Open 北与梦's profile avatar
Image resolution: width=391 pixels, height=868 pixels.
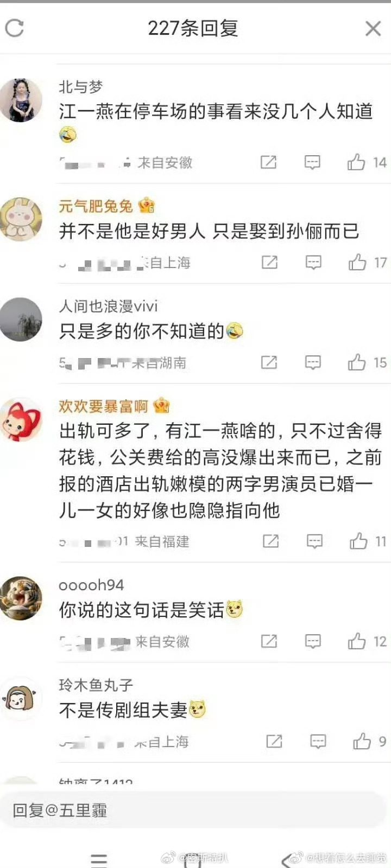tap(21, 100)
